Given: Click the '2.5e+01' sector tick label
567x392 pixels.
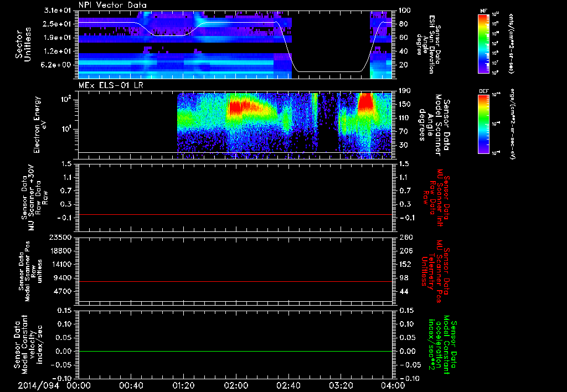Looking at the screenshot, I should (x=57, y=24).
